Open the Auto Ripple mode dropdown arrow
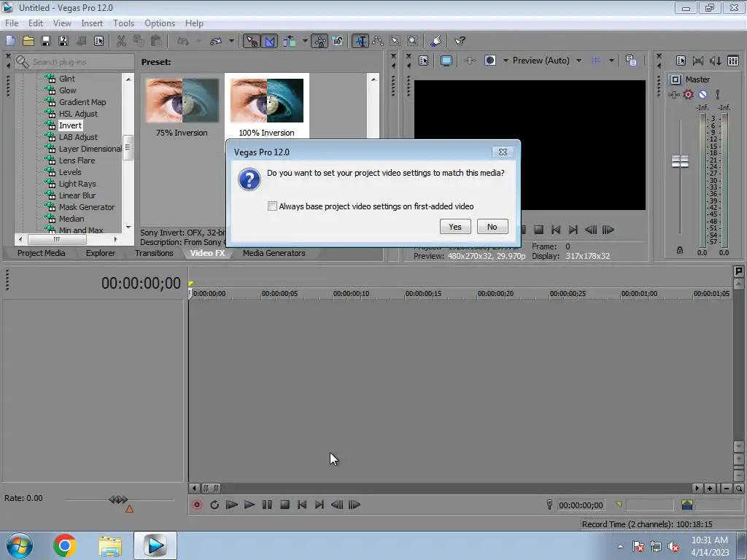The image size is (747, 560). coord(305,41)
